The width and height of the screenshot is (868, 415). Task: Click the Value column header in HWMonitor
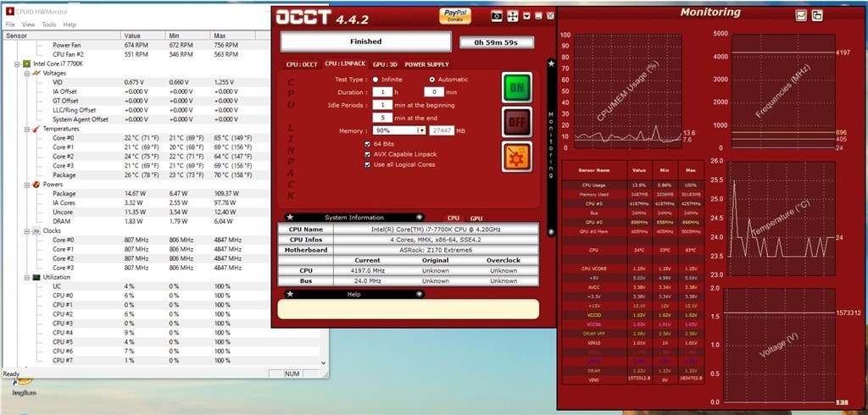(x=142, y=36)
